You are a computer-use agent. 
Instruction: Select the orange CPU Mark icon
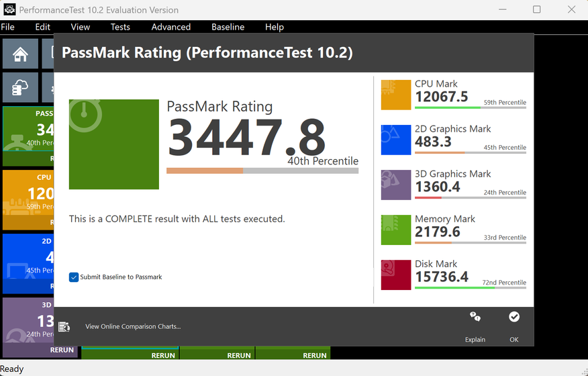click(396, 95)
